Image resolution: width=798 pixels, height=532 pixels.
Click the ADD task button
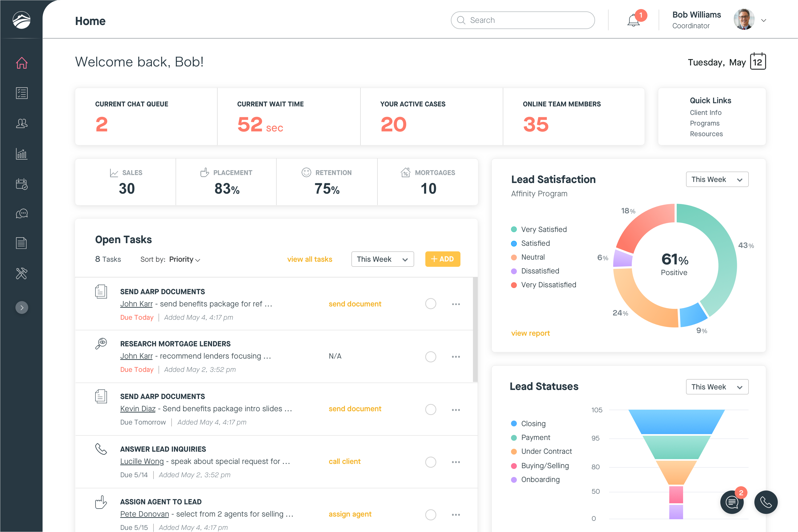[x=442, y=259]
